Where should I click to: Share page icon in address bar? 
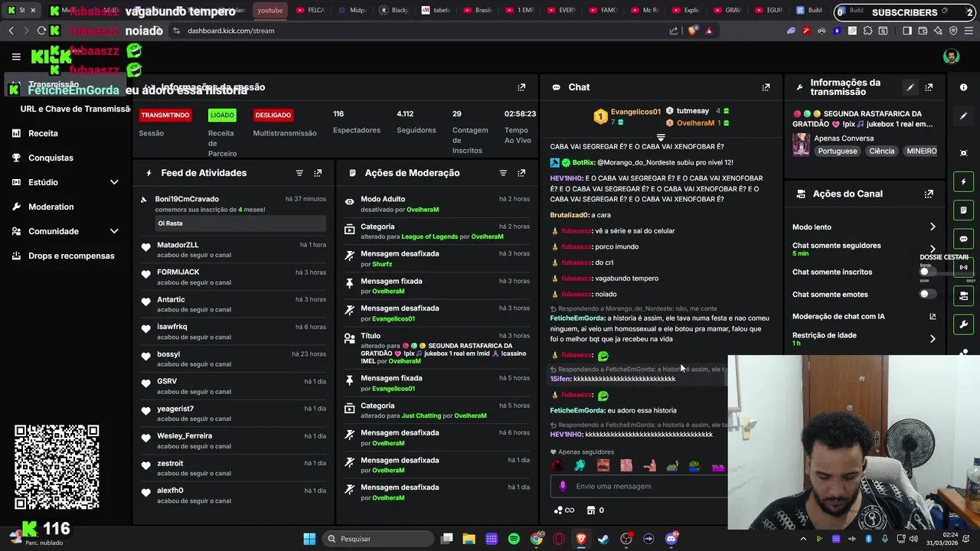(674, 31)
